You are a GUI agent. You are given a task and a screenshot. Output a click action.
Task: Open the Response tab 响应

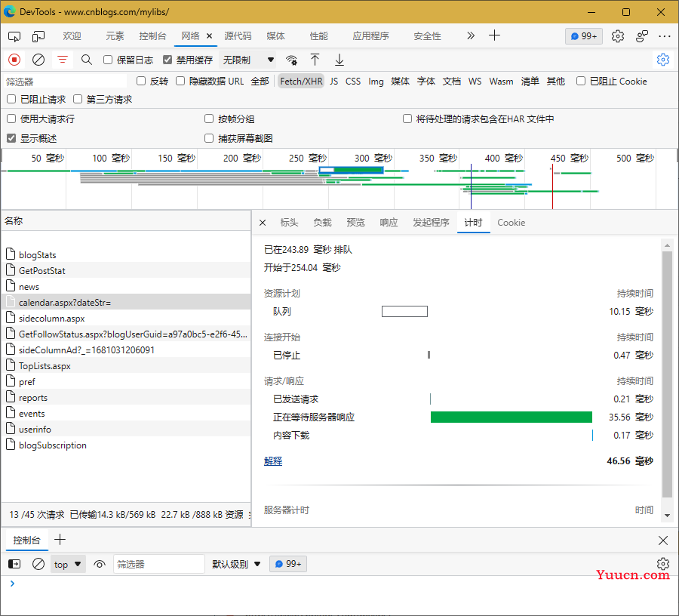point(389,223)
